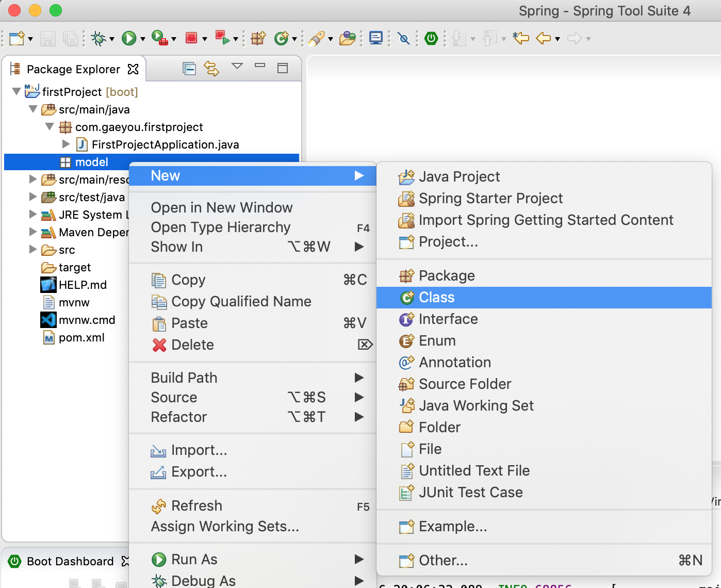Viewport: 721px width, 588px height.
Task: Create a new Annotation
Action: point(544,363)
